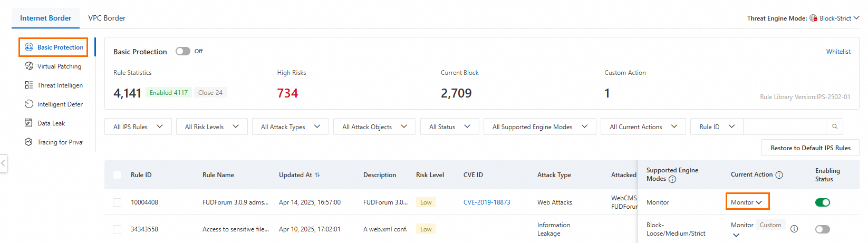Open Tracing for Privacy sidebar icon
Image resolution: width=868 pixels, height=243 pixels.
29,142
